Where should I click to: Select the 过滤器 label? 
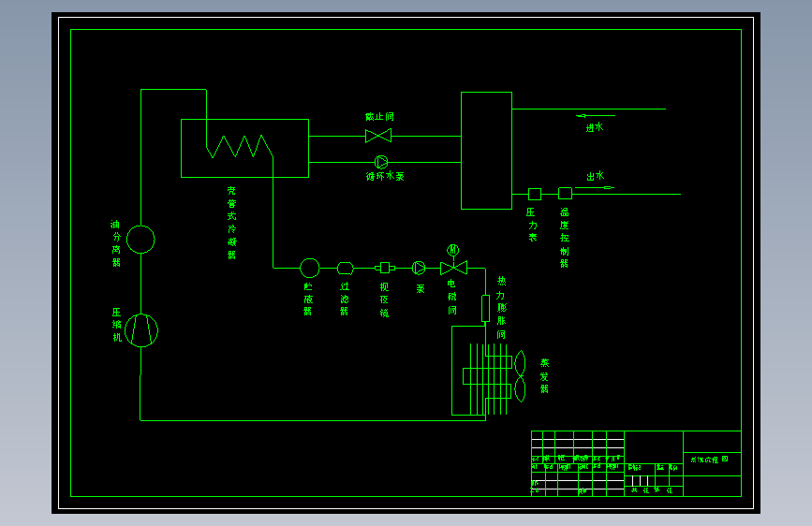tap(345, 299)
